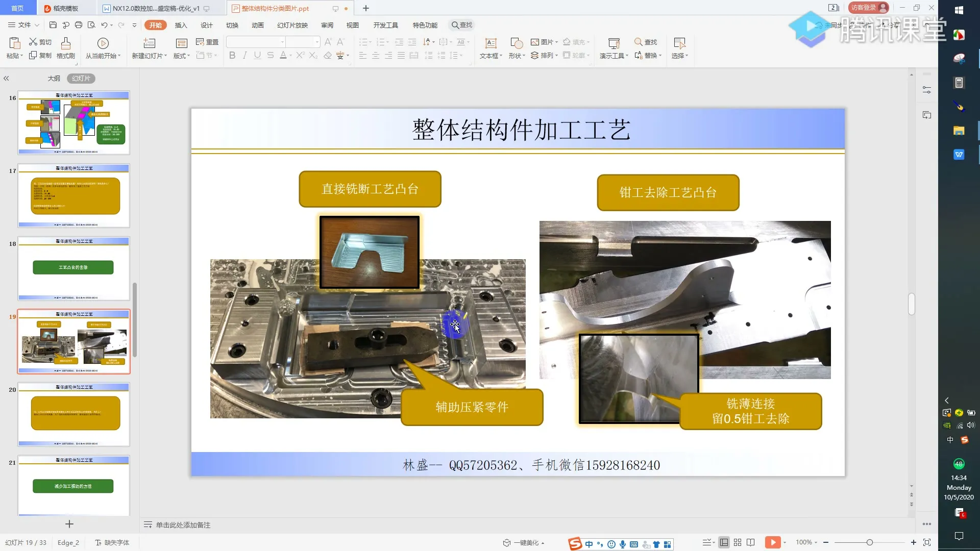
Task: Toggle italic formatting
Action: (244, 56)
